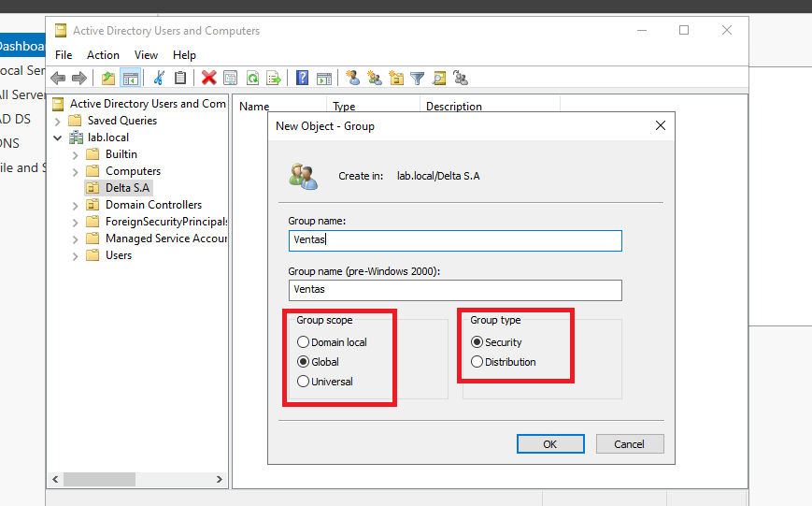Screen dimensions: 812x506
Task: Select the Domain local scope option
Action: click(x=303, y=342)
